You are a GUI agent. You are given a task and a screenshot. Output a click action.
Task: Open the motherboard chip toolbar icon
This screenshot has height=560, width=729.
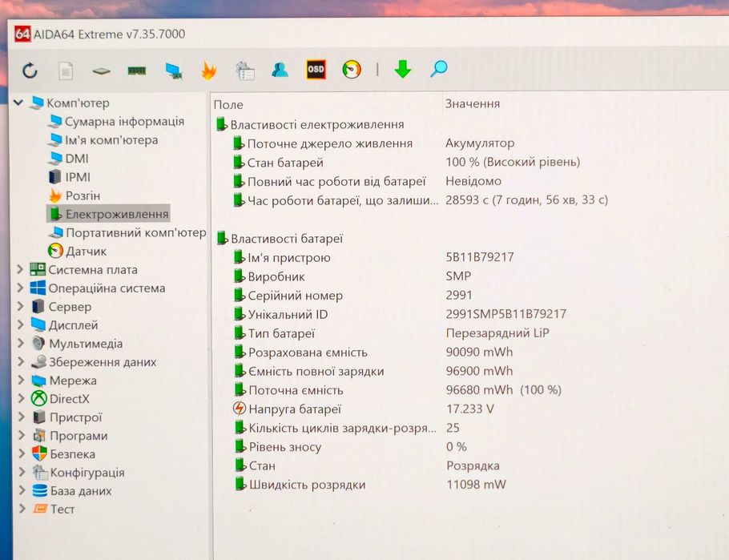(101, 71)
